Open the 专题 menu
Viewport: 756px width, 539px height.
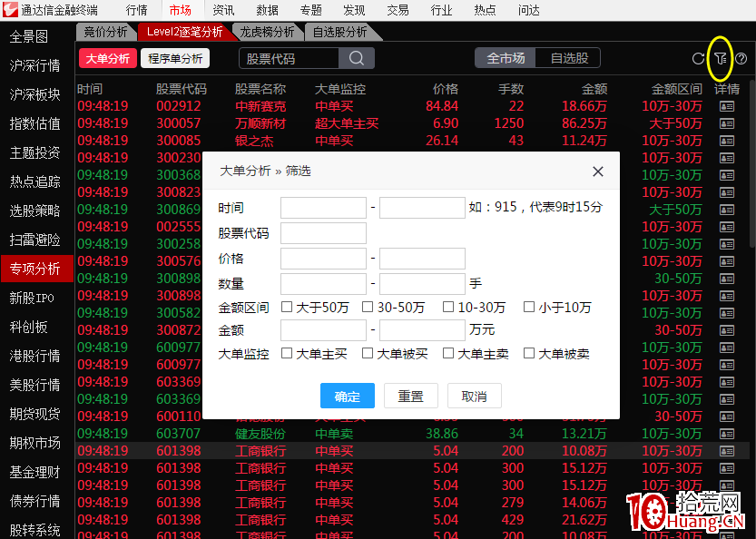[x=311, y=10]
